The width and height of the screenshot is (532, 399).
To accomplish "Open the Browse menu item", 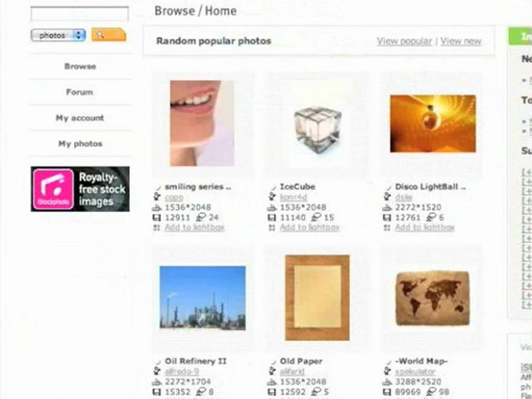I will pos(80,66).
